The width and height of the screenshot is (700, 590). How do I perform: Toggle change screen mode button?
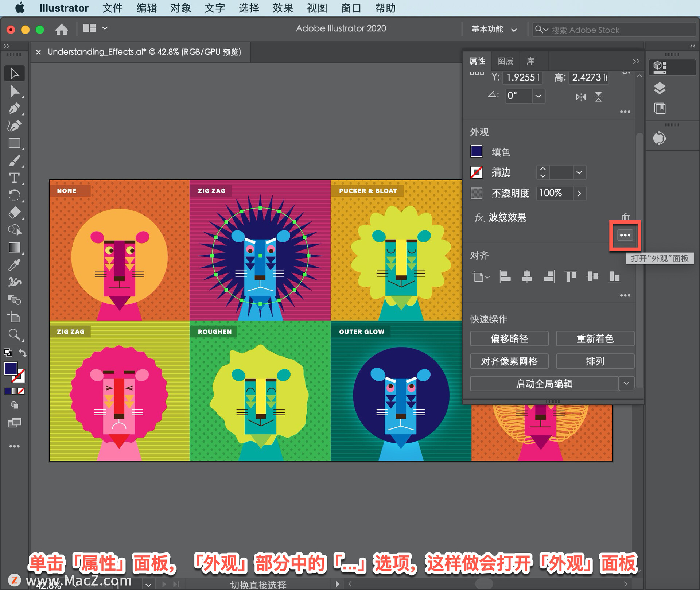click(15, 423)
